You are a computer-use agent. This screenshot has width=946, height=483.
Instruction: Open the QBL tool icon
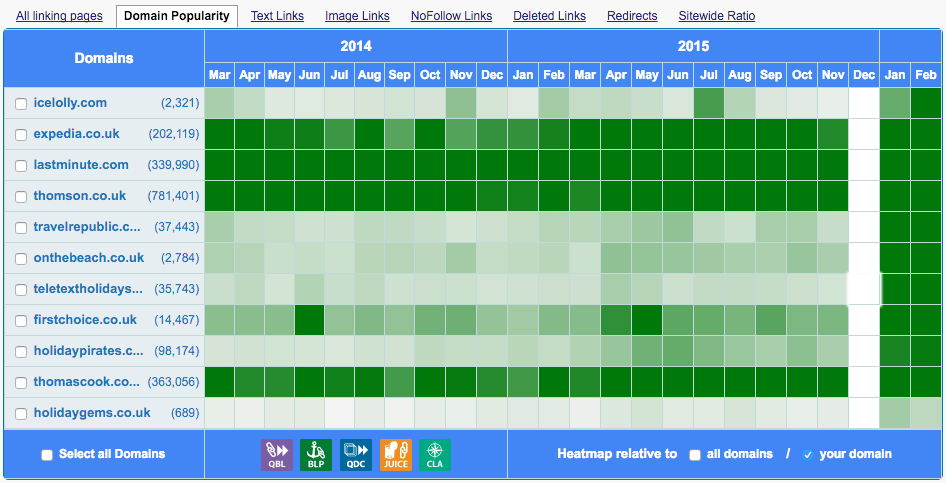click(x=277, y=455)
